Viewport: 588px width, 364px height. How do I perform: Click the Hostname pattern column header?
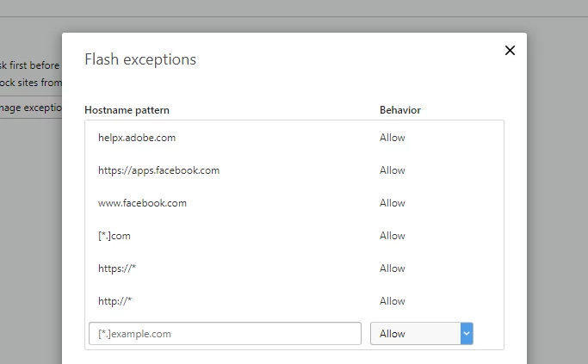click(127, 110)
